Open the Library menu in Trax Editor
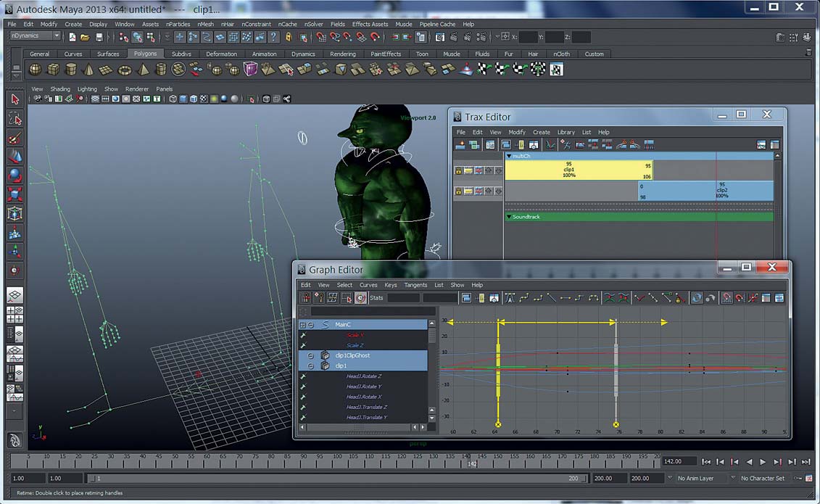Image resolution: width=820 pixels, height=504 pixels. click(566, 132)
